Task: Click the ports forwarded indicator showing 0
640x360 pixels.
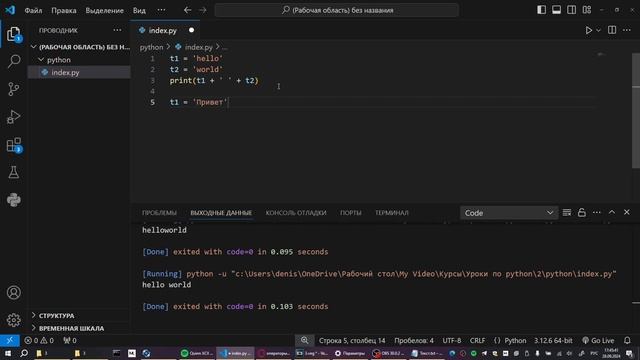Action: pos(70,340)
